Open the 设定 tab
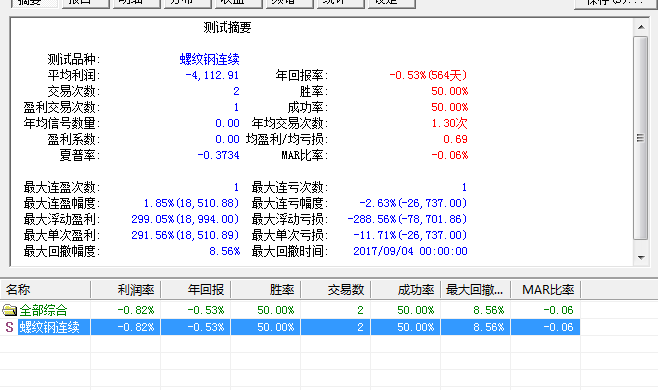The width and height of the screenshot is (658, 390). point(392,3)
